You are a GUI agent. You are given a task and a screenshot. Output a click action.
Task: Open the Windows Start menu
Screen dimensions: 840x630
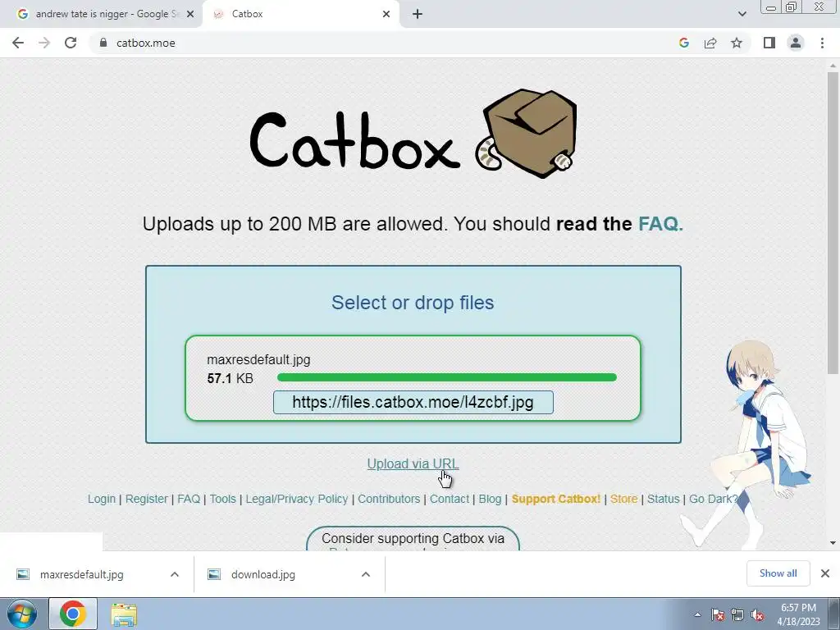(21, 614)
